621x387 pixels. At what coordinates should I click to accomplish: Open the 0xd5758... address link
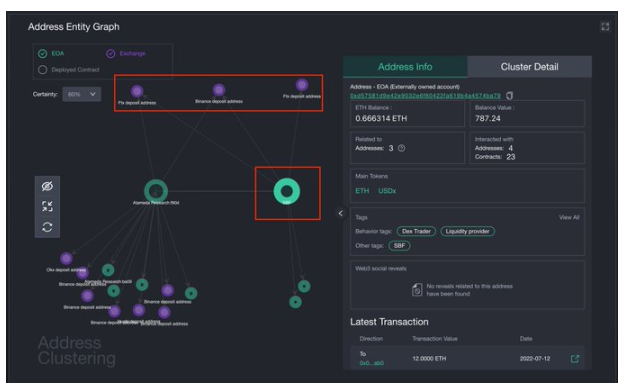tap(425, 95)
